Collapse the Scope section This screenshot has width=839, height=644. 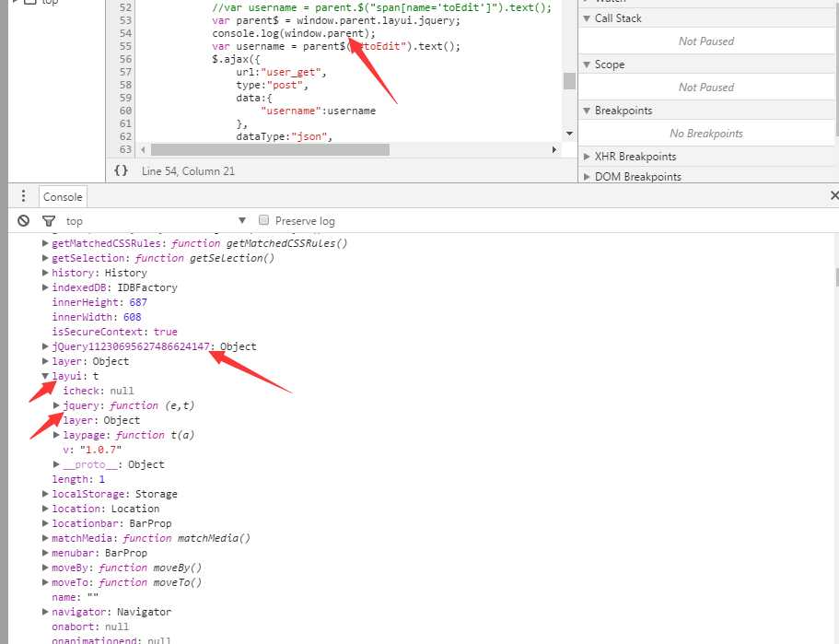click(587, 64)
